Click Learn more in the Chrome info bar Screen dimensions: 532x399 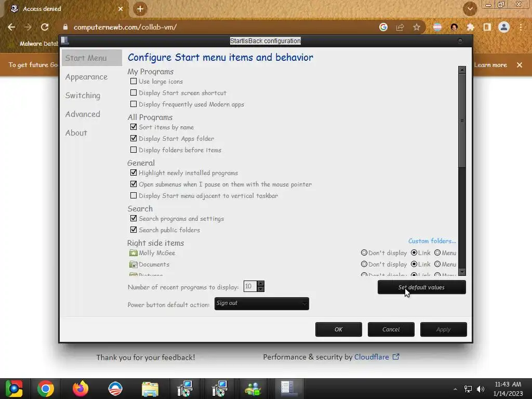490,65
